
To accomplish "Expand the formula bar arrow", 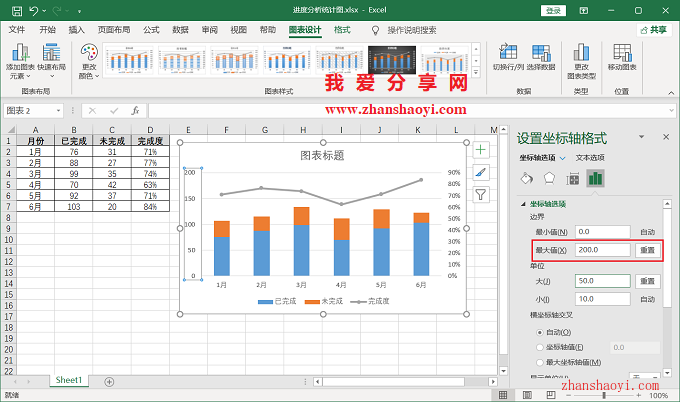I will click(671, 111).
